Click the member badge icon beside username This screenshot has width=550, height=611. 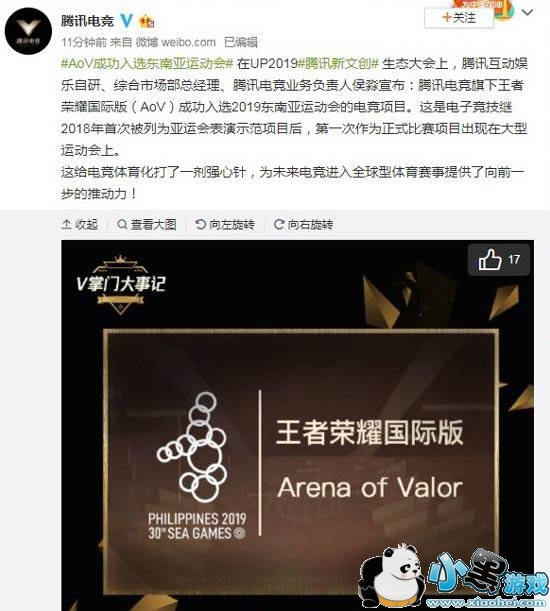point(147,21)
